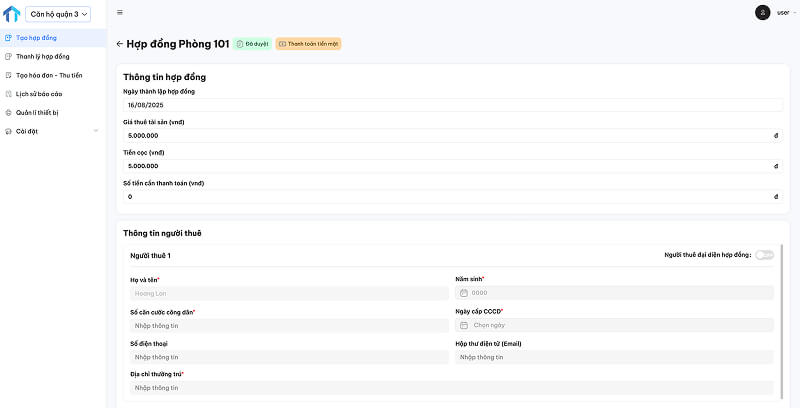Click the calendar icon in Ngày cấp CCCD field
Screen dimensions: 800x408
click(464, 325)
